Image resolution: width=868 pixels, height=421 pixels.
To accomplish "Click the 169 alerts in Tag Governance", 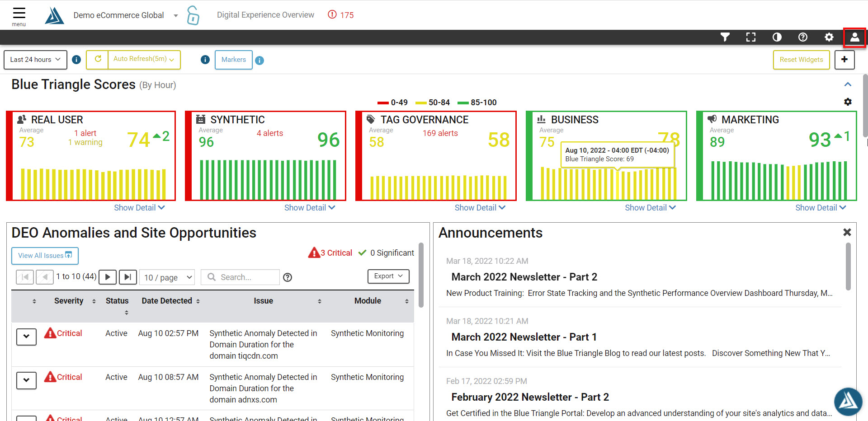I will (440, 133).
